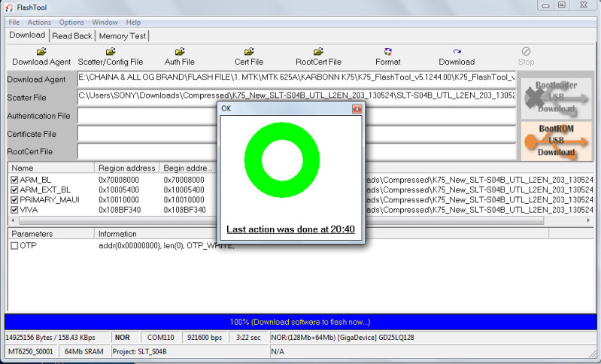This screenshot has height=364, width=601.
Task: Enable the OTP parameter checkbox
Action: 14,246
